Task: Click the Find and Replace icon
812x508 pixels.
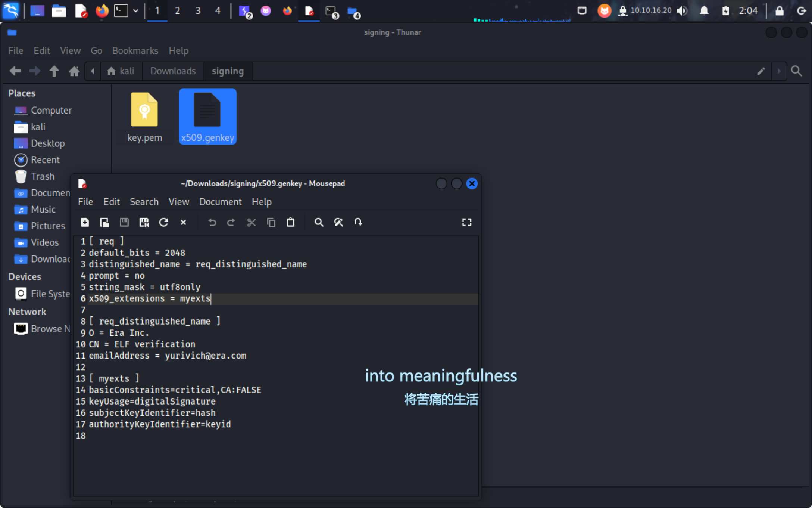Action: point(338,223)
